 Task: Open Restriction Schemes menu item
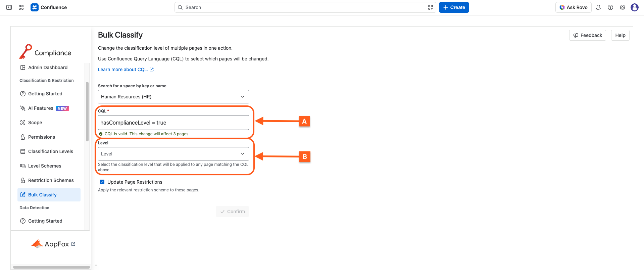(x=49, y=180)
